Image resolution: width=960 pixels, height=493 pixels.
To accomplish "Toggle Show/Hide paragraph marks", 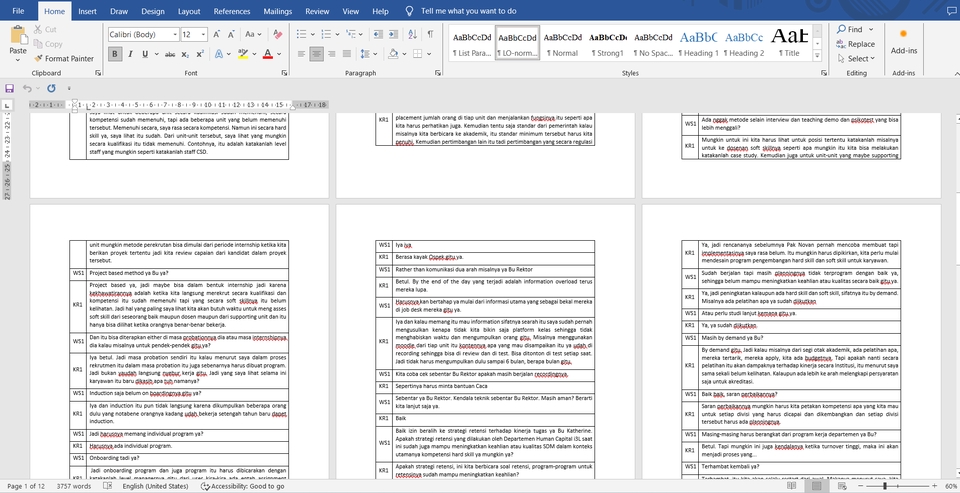I will click(430, 34).
